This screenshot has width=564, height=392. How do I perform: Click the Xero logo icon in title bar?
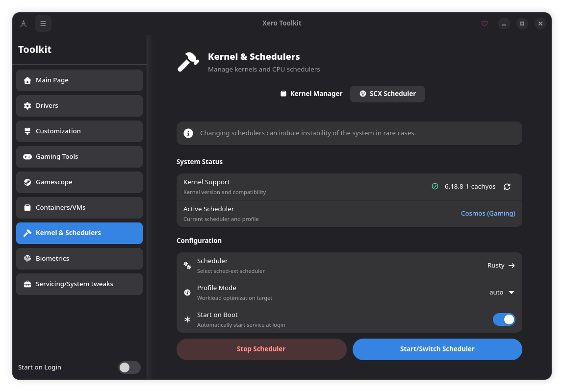pos(23,24)
